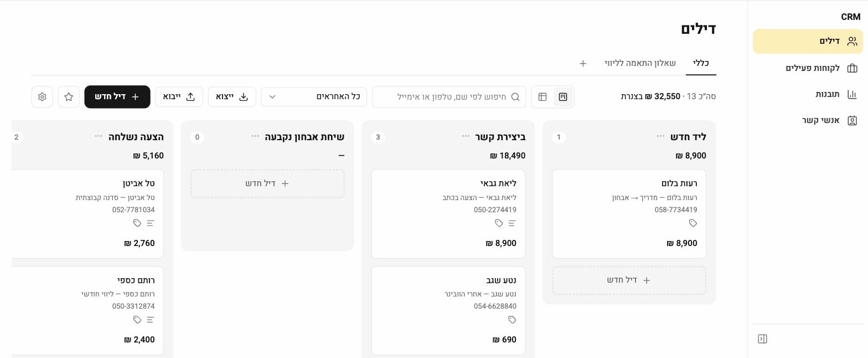Open the רותם כספי deal card
The width and height of the screenshot is (868, 358).
[87, 310]
